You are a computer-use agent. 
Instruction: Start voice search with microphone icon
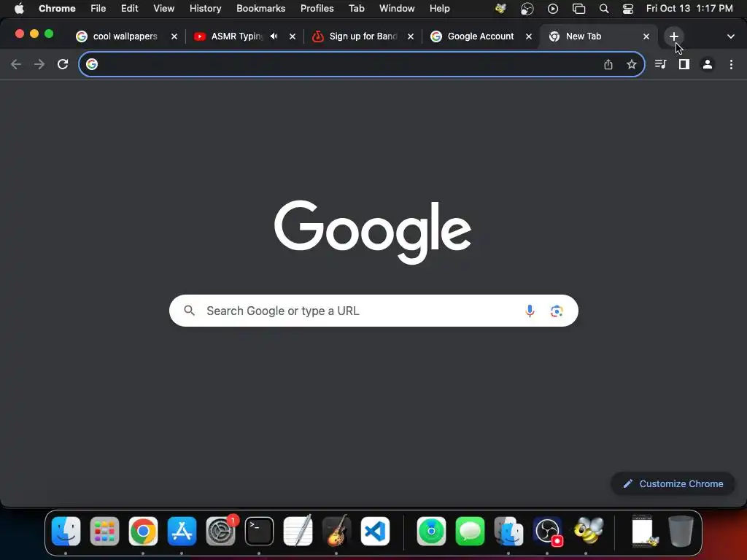click(530, 311)
